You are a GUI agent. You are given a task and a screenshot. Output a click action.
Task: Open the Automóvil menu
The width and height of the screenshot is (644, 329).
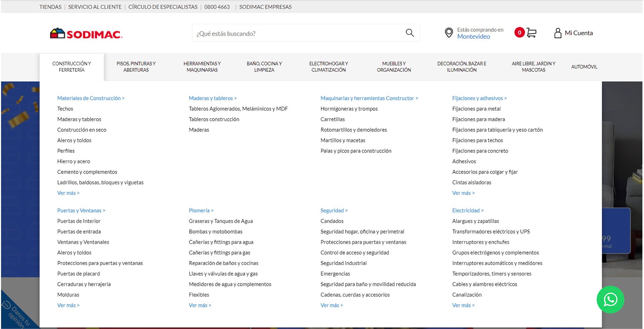(x=584, y=67)
